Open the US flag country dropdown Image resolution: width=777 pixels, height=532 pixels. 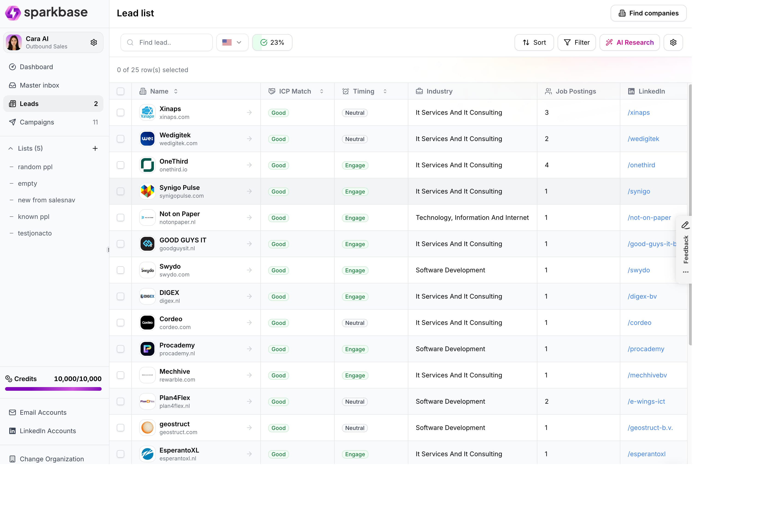click(x=232, y=42)
